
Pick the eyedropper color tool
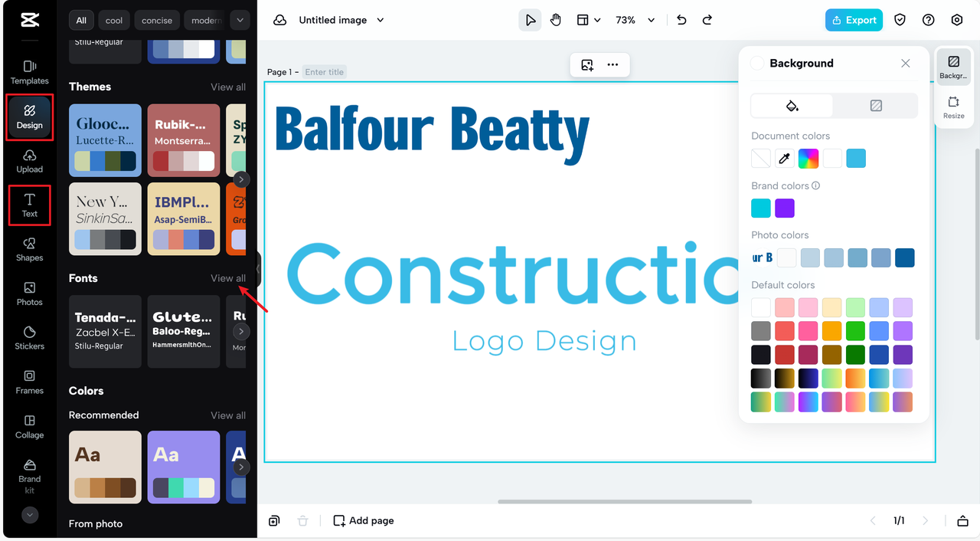tap(784, 159)
